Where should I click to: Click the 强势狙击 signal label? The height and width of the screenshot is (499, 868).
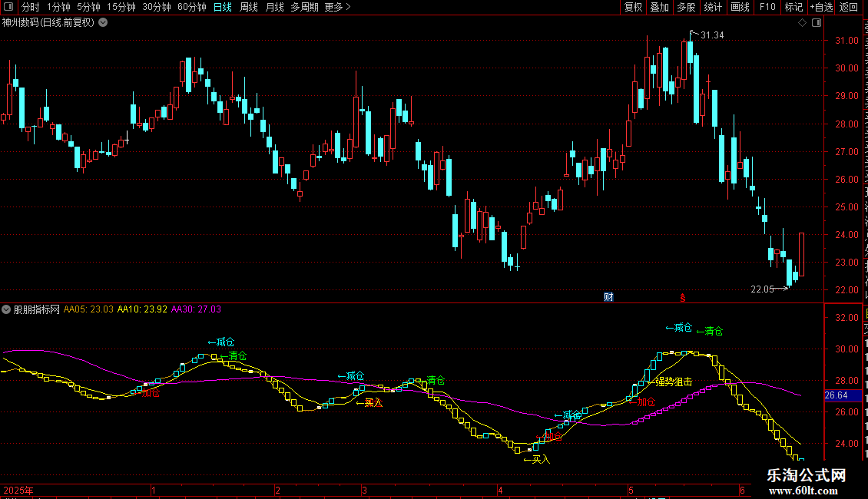click(674, 382)
